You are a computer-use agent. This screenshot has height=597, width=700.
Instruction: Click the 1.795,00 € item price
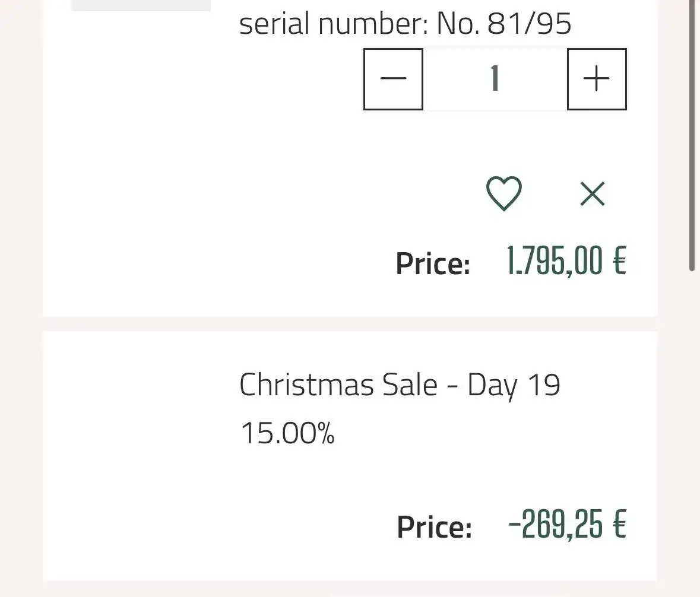coord(566,261)
